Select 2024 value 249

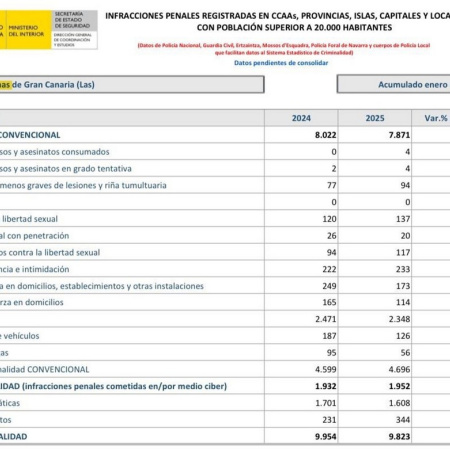pyautogui.click(x=329, y=286)
